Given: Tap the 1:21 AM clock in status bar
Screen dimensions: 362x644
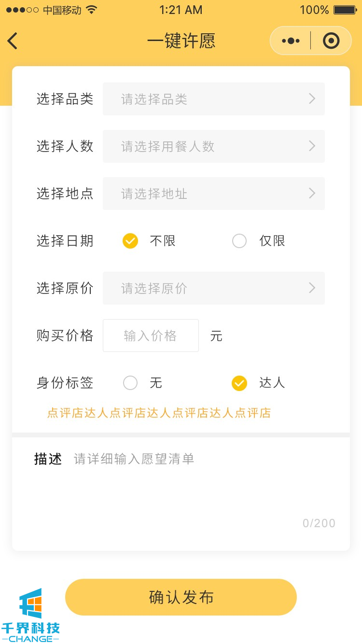Looking at the screenshot, I should pos(181,10).
